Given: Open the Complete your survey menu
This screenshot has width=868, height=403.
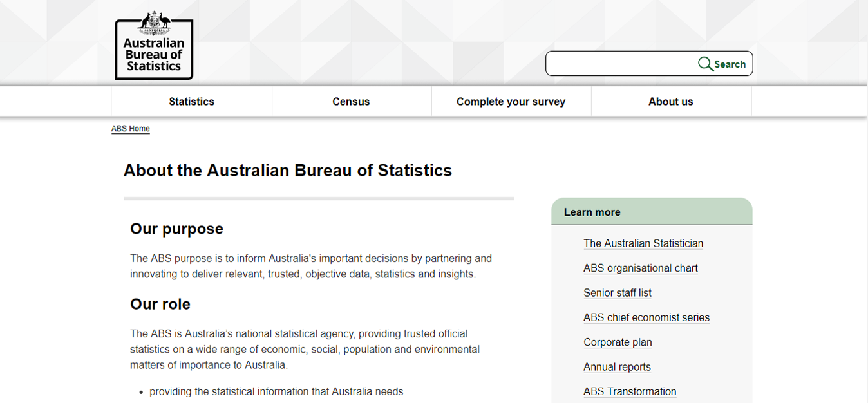Looking at the screenshot, I should point(511,102).
